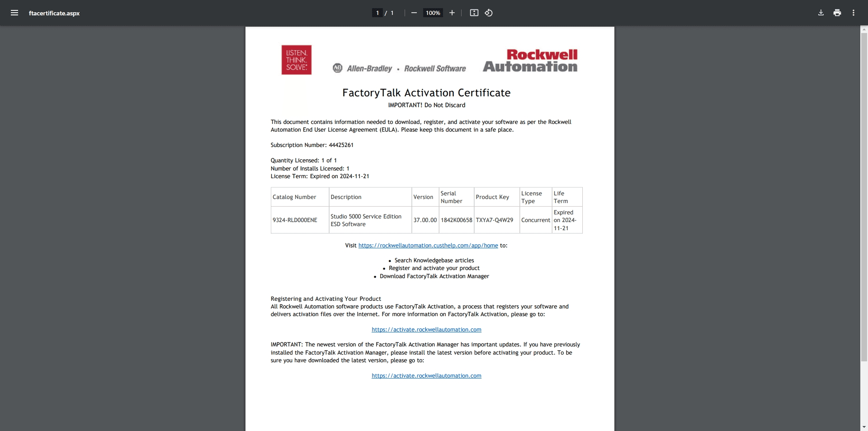Click the FactoryTalk Activation Certificate heading
This screenshot has height=431, width=868.
point(426,93)
